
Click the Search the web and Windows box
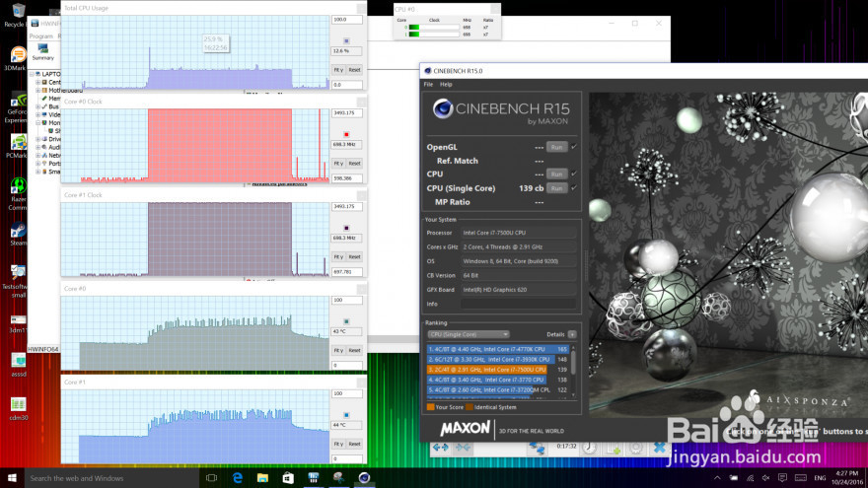[111, 478]
